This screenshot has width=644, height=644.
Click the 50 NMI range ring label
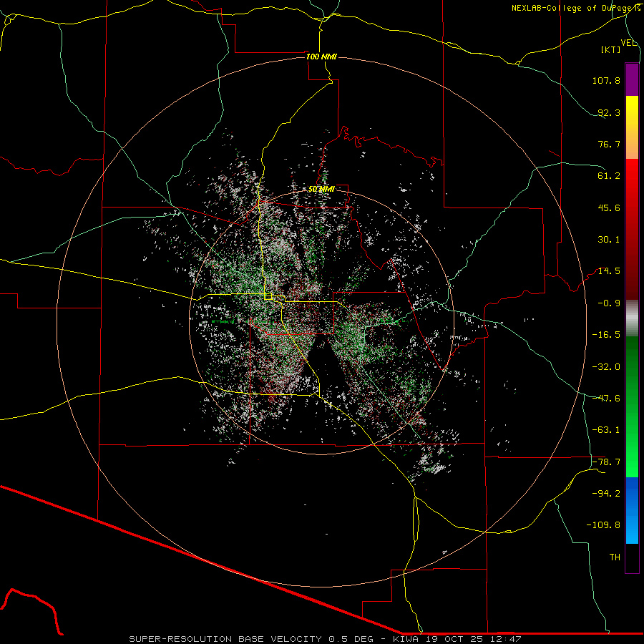pos(321,190)
